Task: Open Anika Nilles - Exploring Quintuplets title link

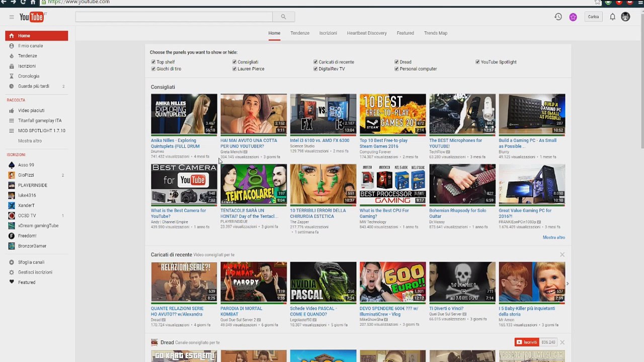Action: (x=176, y=143)
